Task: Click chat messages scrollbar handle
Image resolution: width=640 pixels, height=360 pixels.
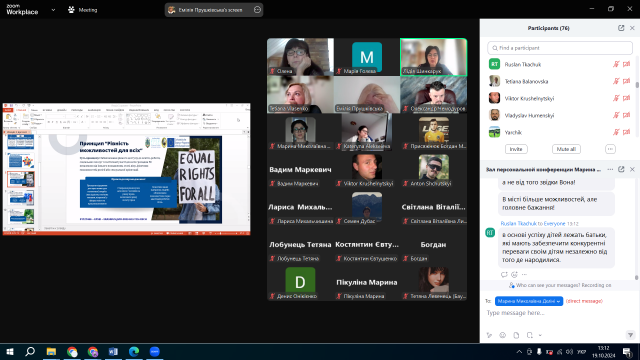Action: click(x=636, y=277)
